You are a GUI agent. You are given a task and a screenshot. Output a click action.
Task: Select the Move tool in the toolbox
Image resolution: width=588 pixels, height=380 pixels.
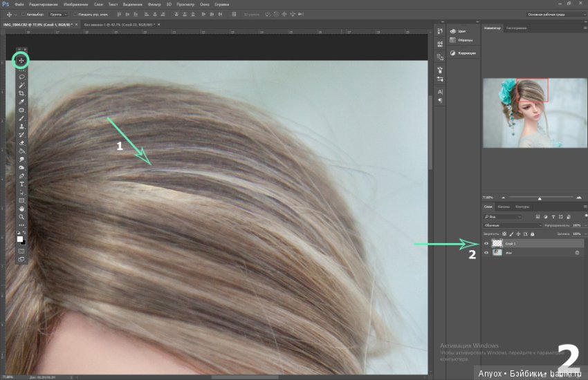tap(21, 60)
